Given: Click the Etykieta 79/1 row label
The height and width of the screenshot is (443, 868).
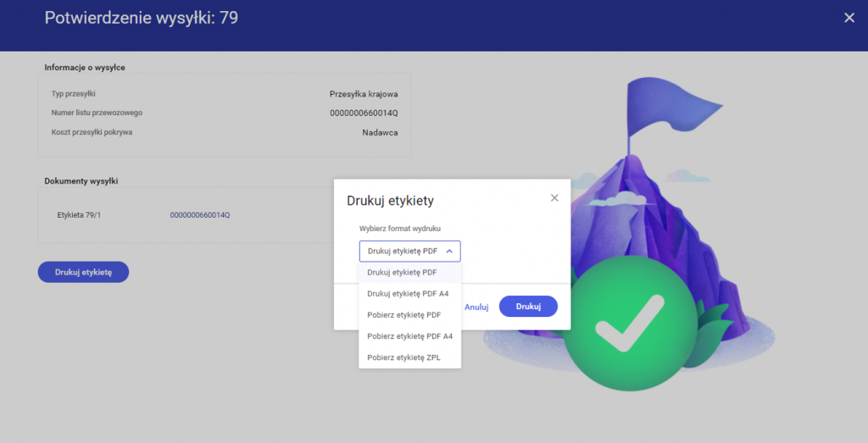Looking at the screenshot, I should [79, 215].
